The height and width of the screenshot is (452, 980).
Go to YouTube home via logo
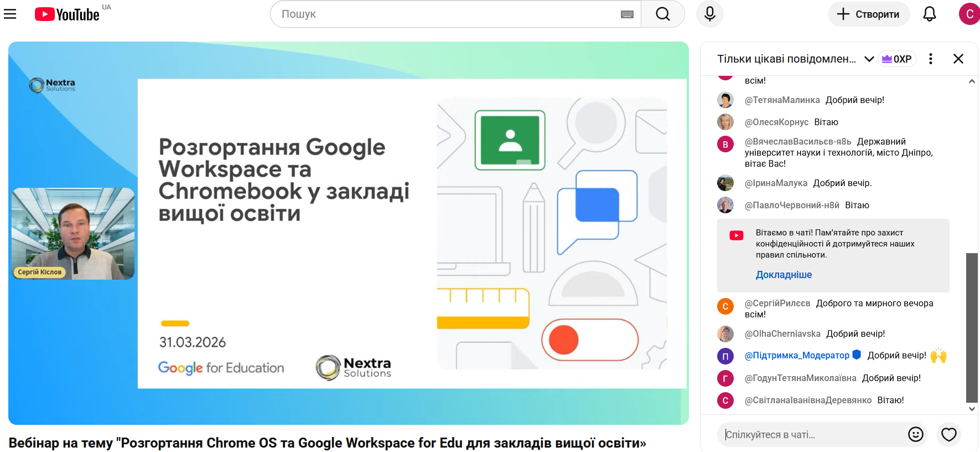(x=67, y=14)
